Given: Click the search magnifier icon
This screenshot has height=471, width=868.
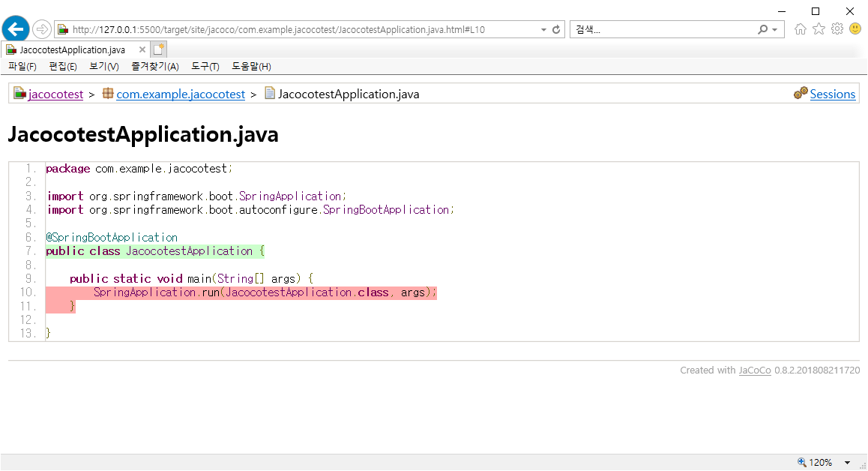Looking at the screenshot, I should coord(763,29).
